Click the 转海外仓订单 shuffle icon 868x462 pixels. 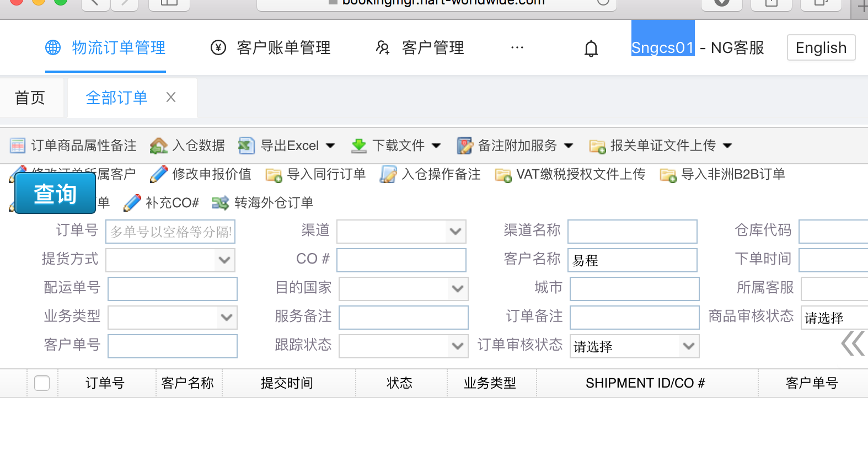pos(220,203)
